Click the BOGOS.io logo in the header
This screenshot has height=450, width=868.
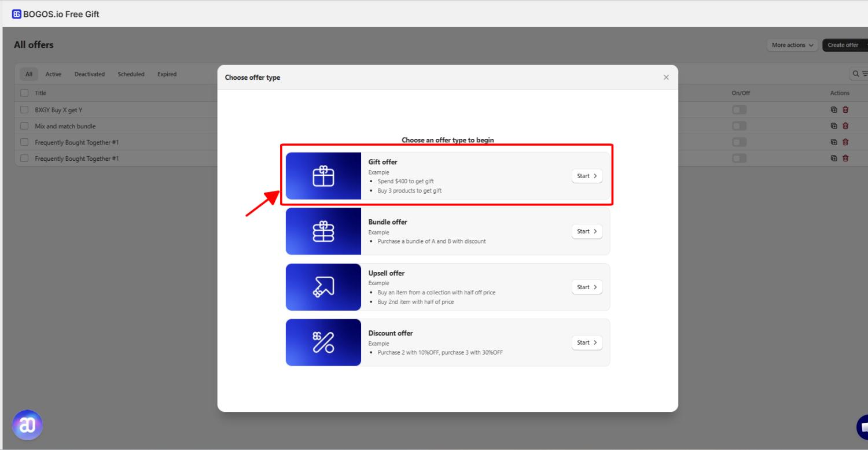[16, 13]
